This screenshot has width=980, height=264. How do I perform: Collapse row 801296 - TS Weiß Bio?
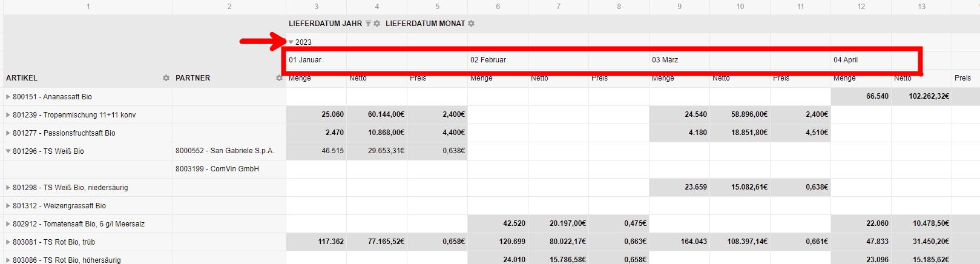tap(8, 151)
